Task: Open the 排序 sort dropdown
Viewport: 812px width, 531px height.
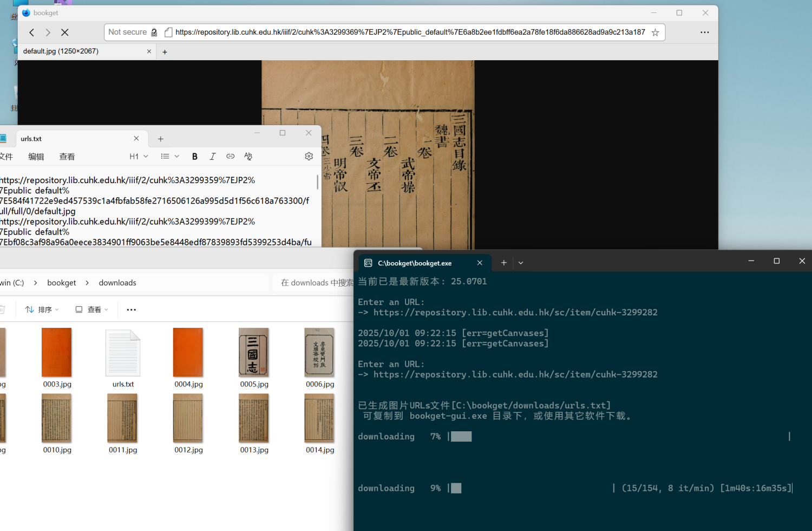Action: (42, 309)
